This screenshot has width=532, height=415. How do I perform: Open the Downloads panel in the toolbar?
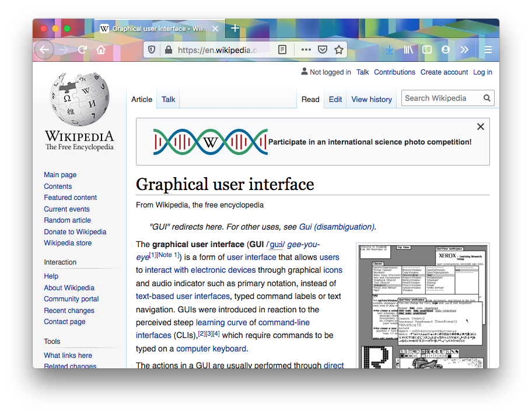click(389, 50)
